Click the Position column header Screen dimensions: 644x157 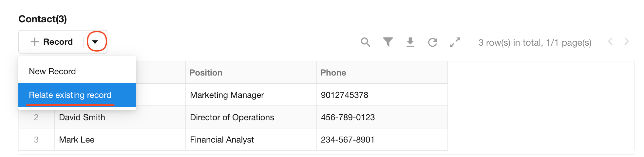(x=206, y=73)
